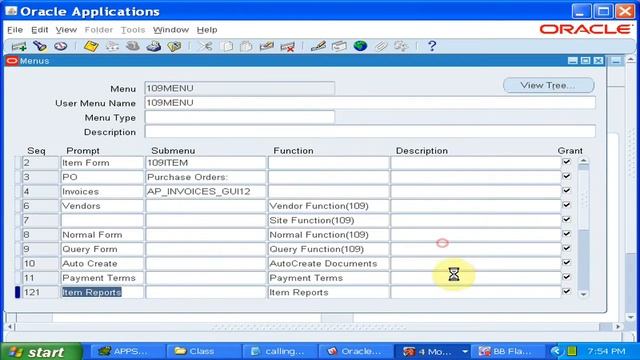Open the Window menu
Screen dimensions: 640x360
(171, 30)
